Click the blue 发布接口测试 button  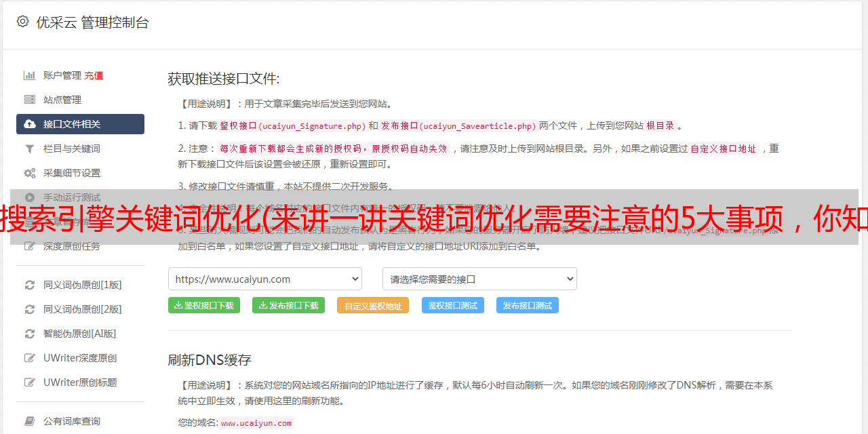click(x=528, y=305)
